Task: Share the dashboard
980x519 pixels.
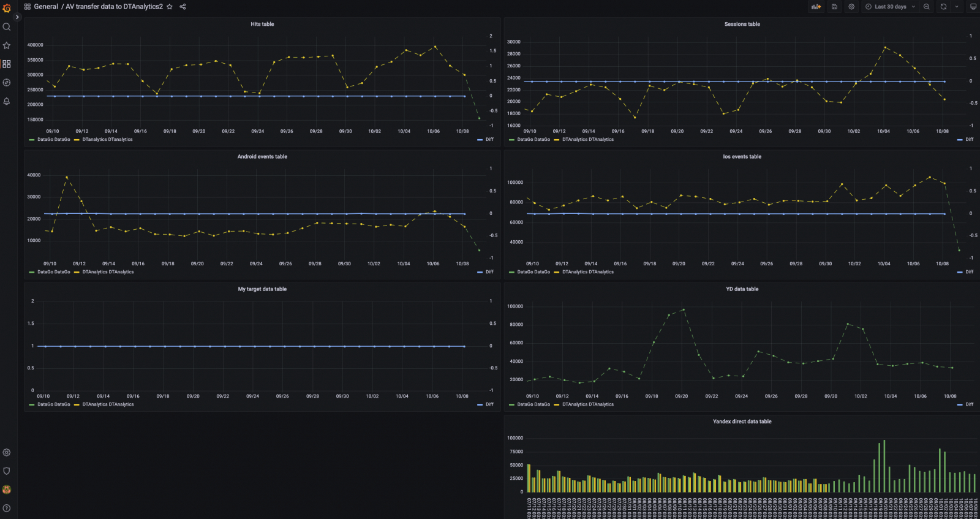Action: 183,7
